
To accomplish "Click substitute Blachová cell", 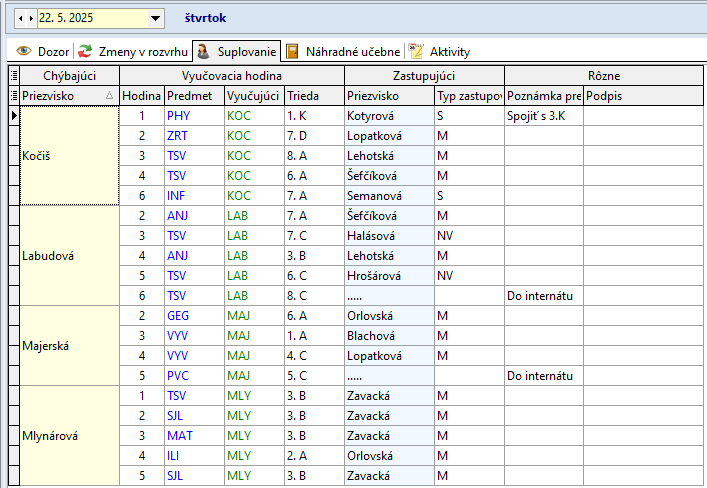I will (x=390, y=336).
